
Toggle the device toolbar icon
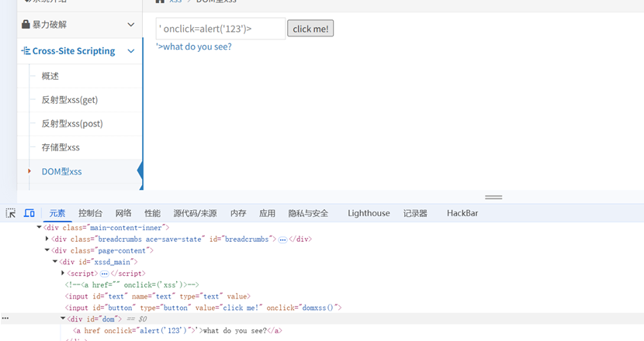pos(29,213)
